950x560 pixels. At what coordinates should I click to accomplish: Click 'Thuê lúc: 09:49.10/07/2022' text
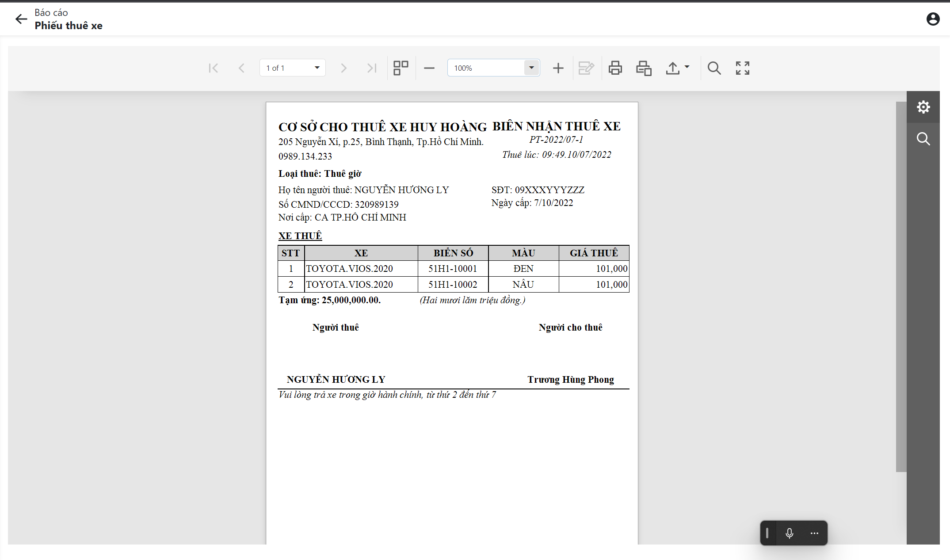pyautogui.click(x=557, y=155)
